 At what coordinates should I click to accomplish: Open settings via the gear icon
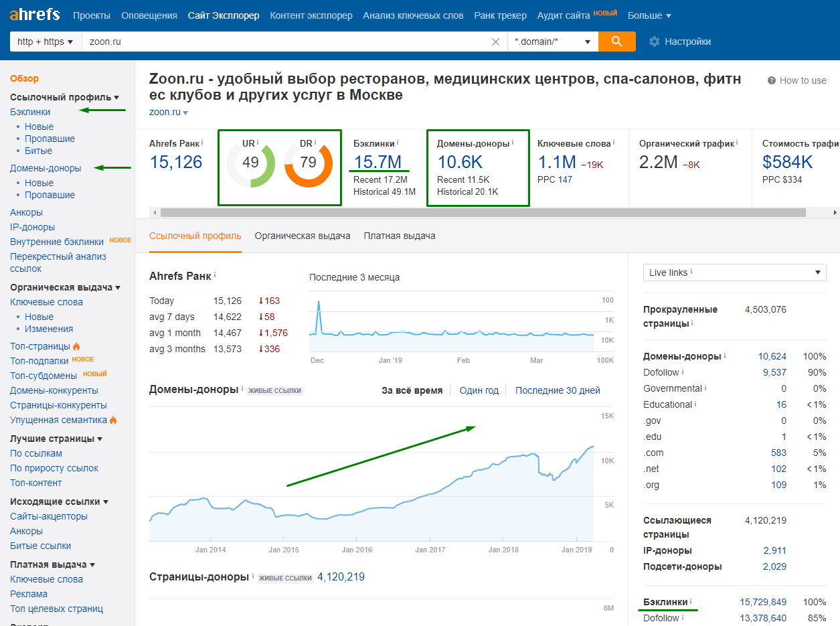click(x=654, y=42)
